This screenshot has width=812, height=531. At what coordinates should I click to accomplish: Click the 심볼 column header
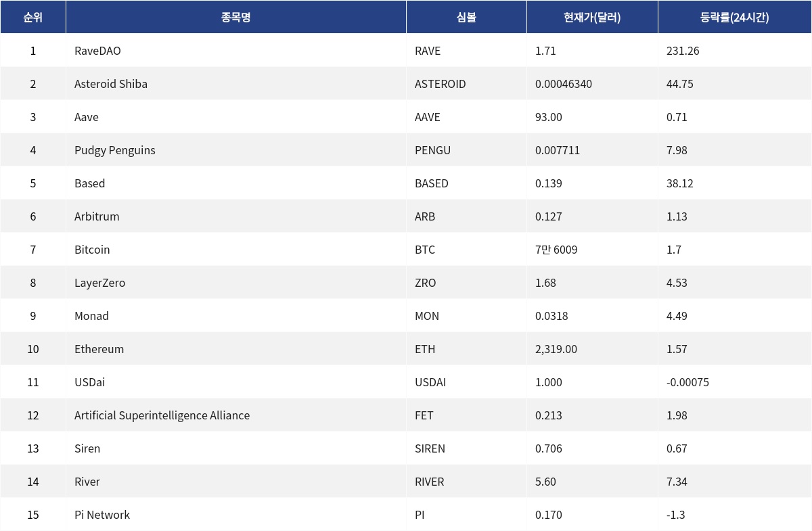coord(466,18)
